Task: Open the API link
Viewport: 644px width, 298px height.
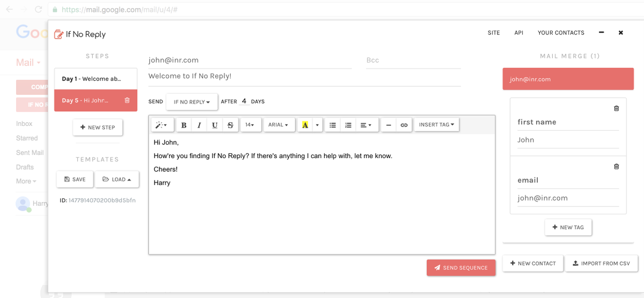Action: (519, 33)
